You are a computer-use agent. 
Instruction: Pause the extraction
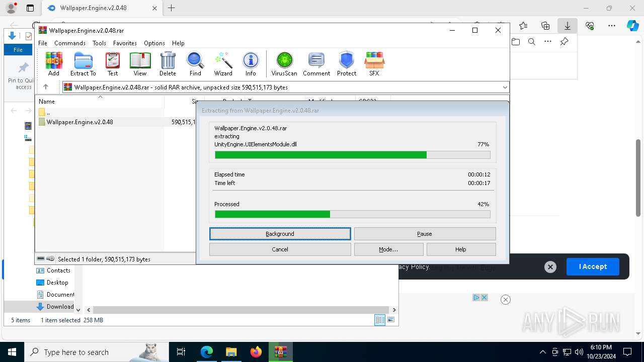coord(425,234)
